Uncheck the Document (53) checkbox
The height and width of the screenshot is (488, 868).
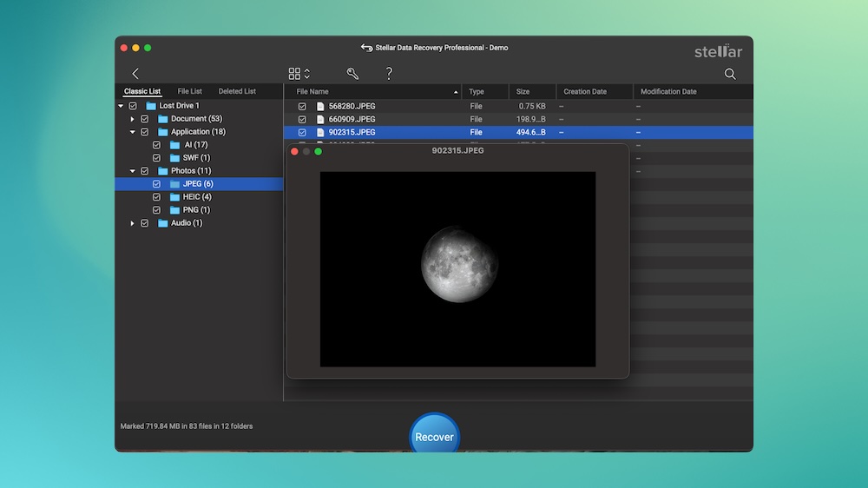(145, 119)
